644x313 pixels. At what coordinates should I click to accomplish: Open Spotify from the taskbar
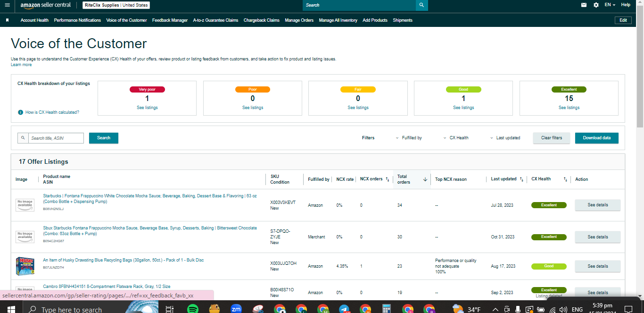pyautogui.click(x=192, y=309)
